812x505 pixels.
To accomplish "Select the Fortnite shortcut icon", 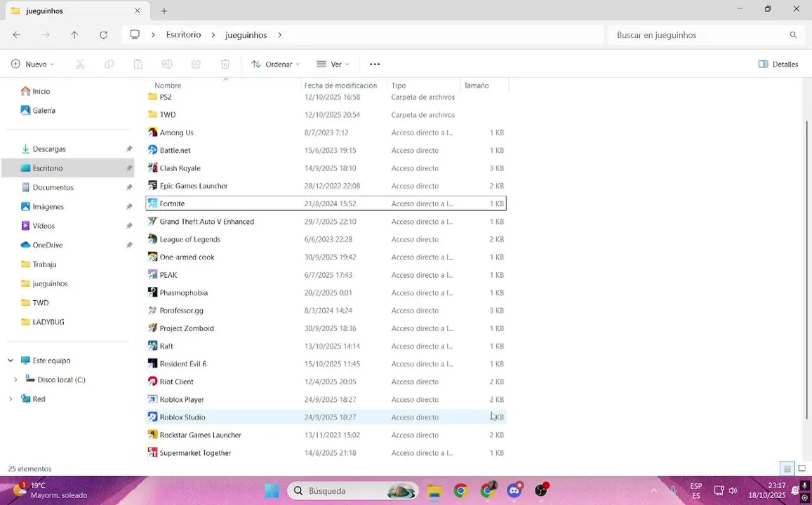I will tap(152, 203).
